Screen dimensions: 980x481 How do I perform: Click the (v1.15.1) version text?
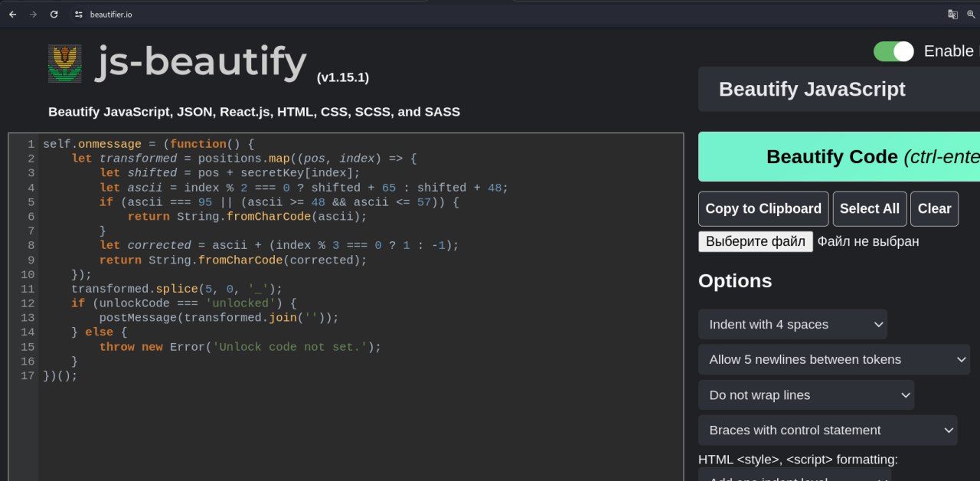click(343, 77)
